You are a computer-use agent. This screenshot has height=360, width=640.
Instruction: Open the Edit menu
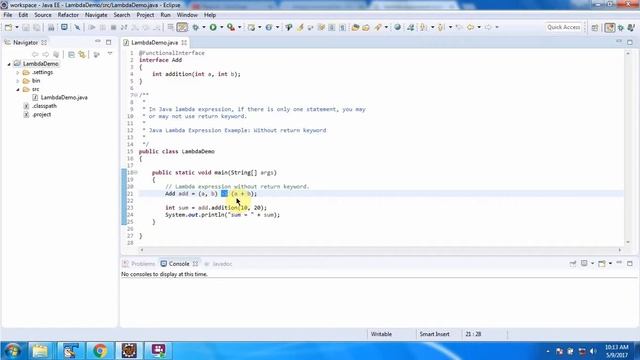pos(23,15)
